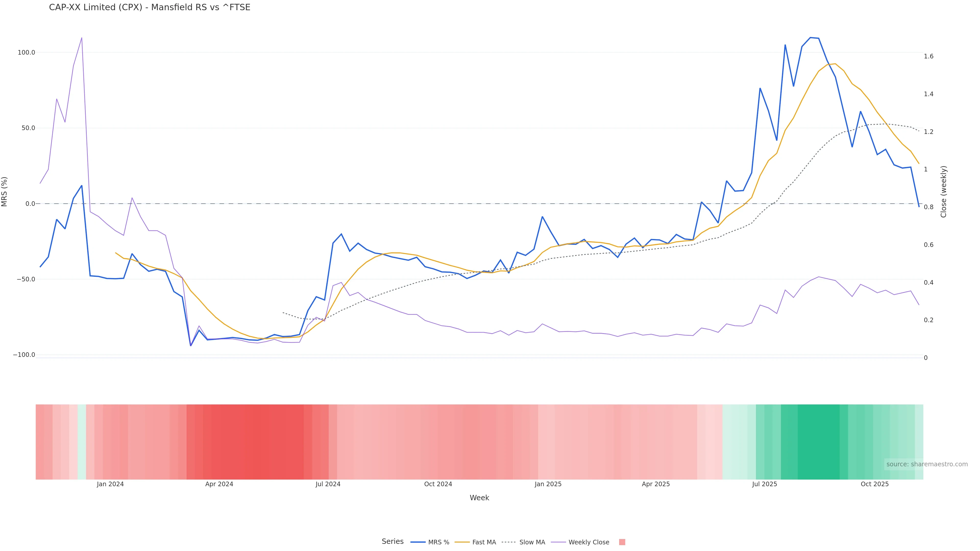Image resolution: width=980 pixels, height=551 pixels.
Task: Click the darkest green heatmap band
Action: (818, 441)
